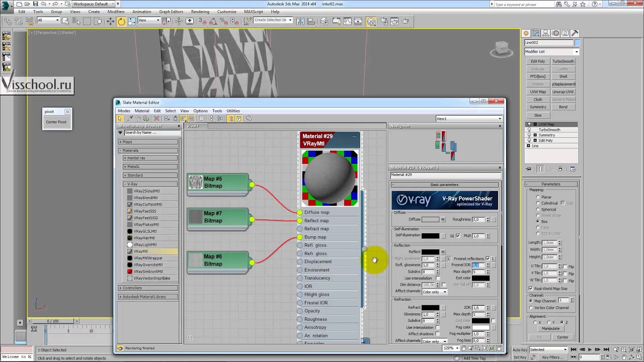
Task: Click the Reflect color swatch
Action: point(430,252)
